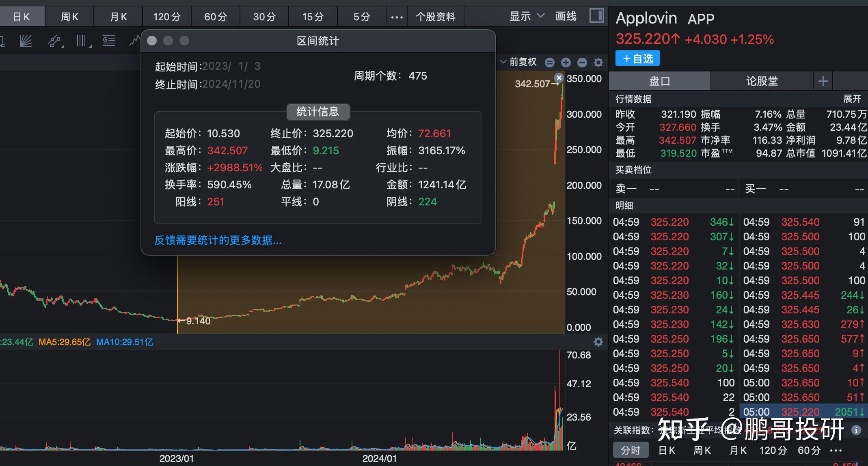Expand market data with 展开
Viewport: 868px width, 466px height.
tap(852, 99)
